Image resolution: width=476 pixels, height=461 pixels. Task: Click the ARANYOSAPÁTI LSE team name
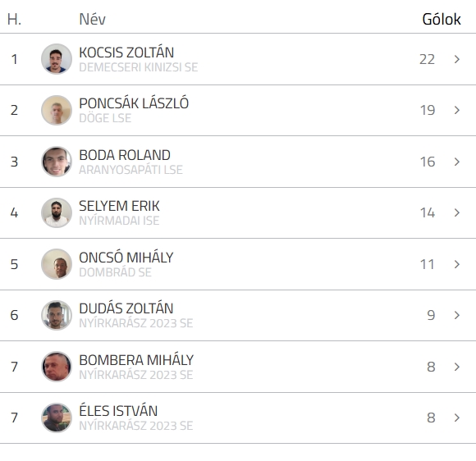click(130, 170)
